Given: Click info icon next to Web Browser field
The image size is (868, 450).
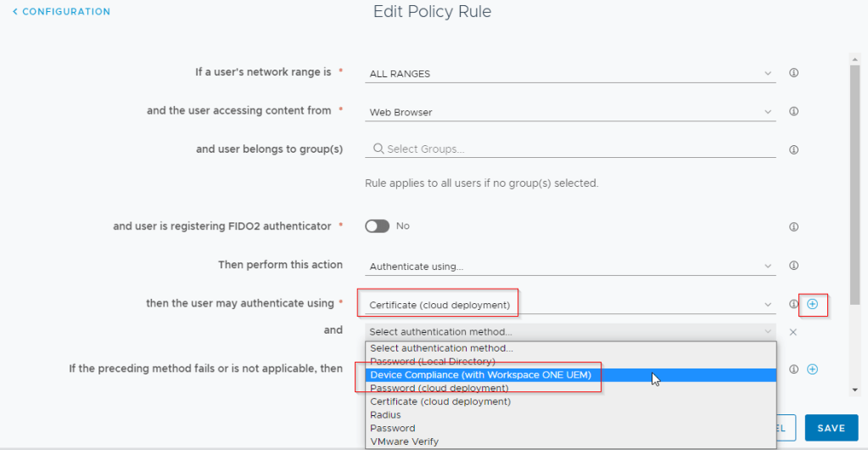Looking at the screenshot, I should point(794,111).
